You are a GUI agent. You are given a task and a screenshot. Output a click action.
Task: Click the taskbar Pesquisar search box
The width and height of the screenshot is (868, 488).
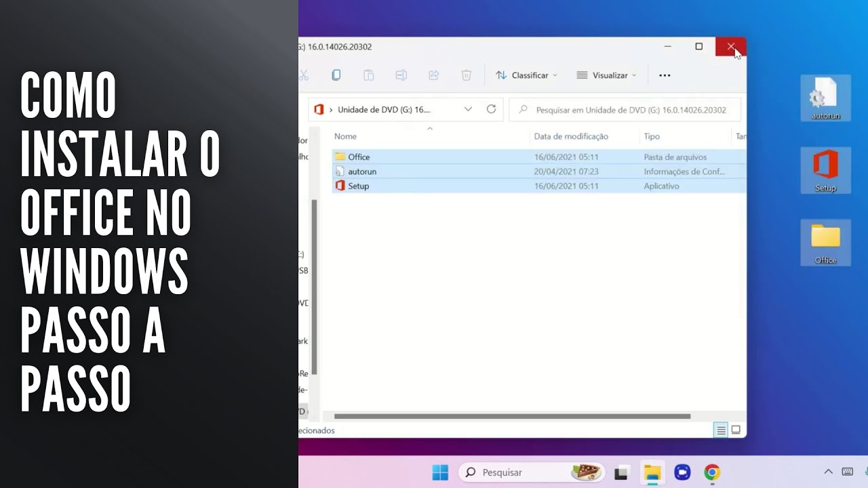click(x=532, y=472)
